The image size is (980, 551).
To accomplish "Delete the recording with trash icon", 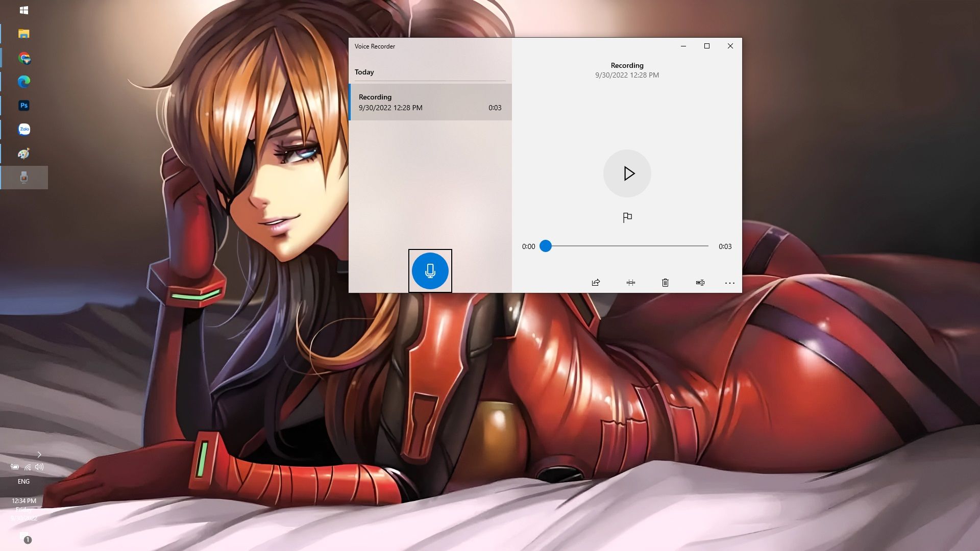I will coord(665,283).
